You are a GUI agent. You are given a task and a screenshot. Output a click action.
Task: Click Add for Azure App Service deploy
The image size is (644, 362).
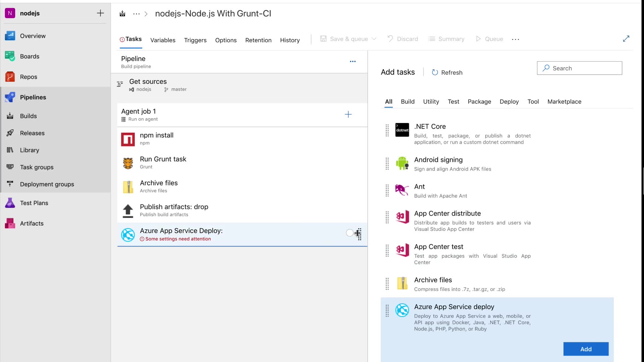(x=586, y=349)
